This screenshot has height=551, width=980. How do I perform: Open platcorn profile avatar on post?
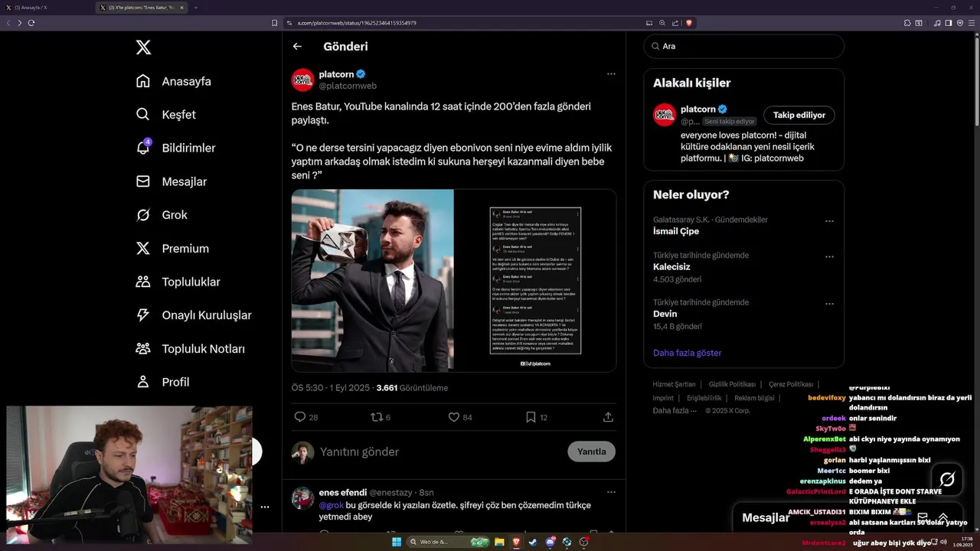302,80
